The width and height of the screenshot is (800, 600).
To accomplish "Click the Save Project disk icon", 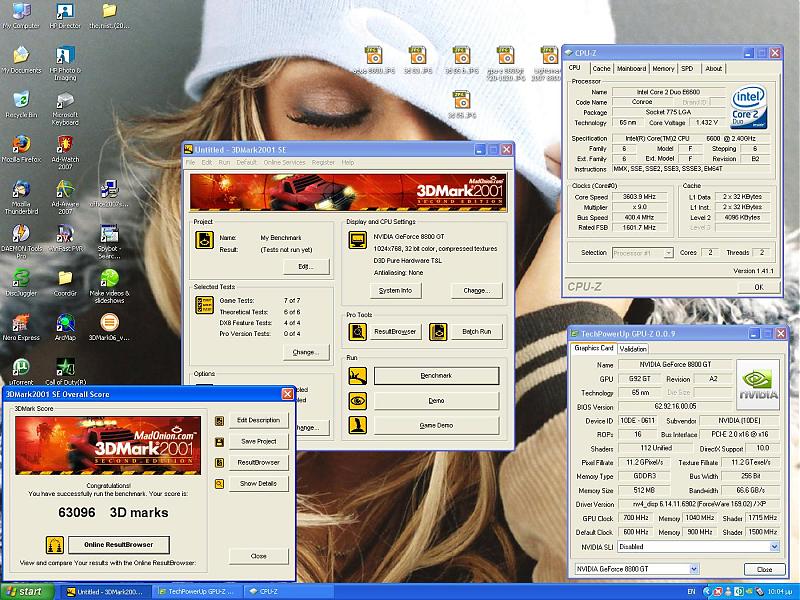I will point(219,442).
